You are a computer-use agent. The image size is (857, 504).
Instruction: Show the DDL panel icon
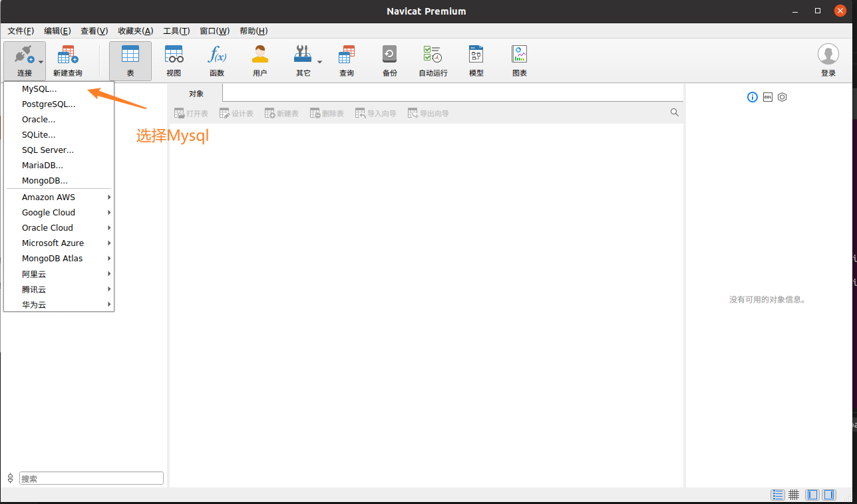point(768,97)
